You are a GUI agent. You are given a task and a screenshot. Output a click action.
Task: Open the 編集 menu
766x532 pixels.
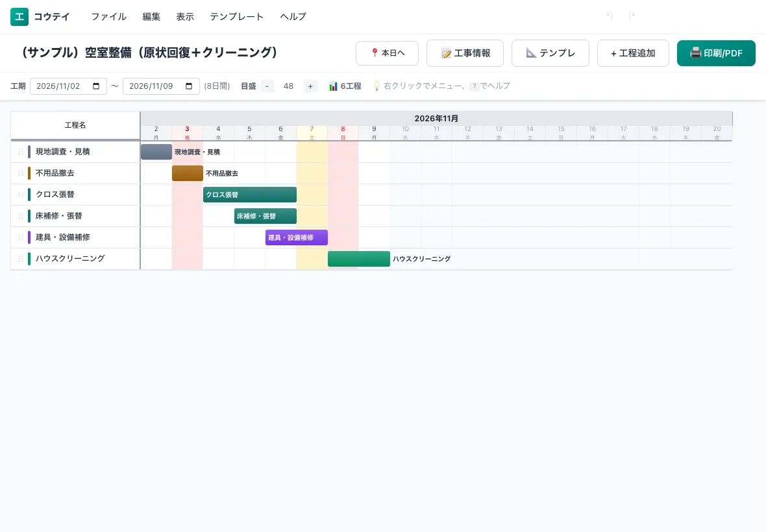151,17
